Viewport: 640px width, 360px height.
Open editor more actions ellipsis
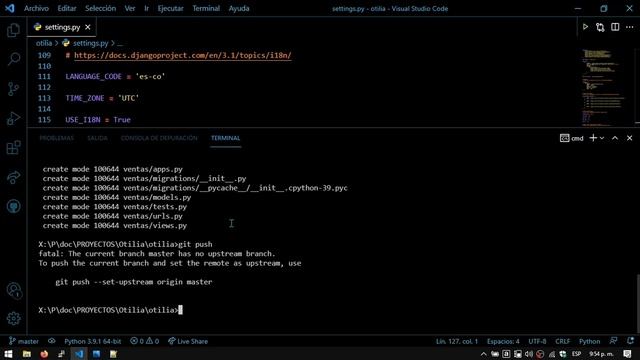629,27
